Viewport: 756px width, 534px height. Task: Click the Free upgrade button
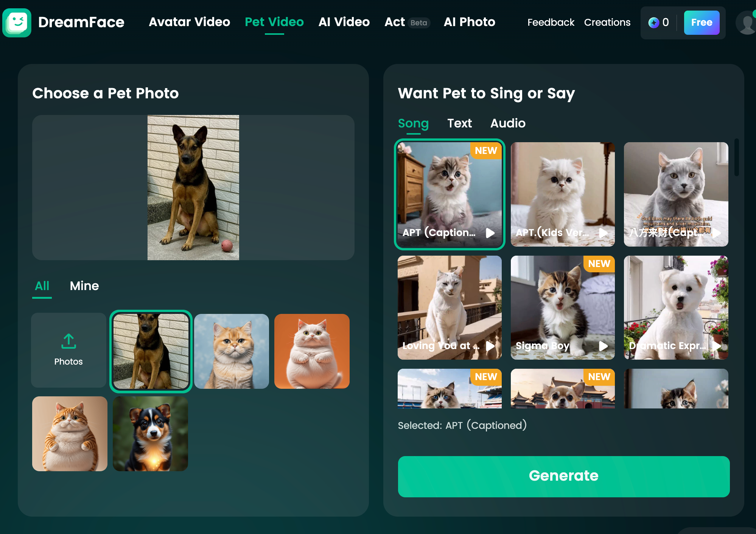click(701, 23)
